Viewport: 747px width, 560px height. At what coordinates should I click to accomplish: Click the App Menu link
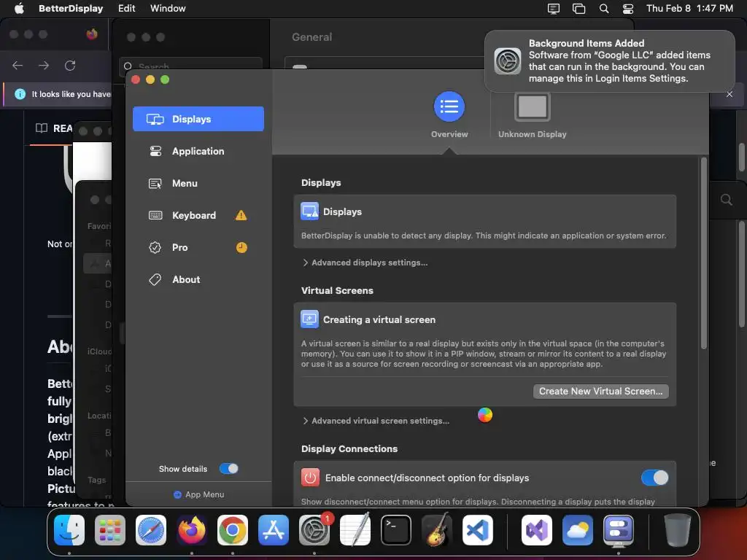coord(198,495)
